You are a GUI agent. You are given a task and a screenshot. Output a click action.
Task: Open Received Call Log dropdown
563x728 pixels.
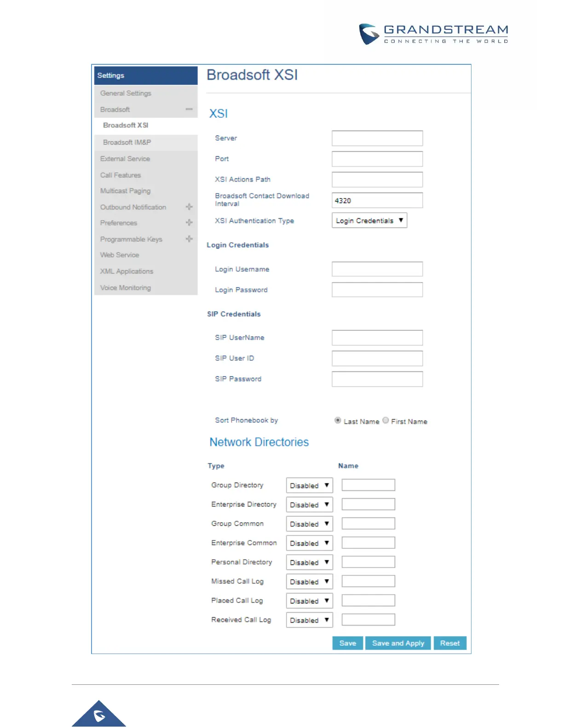pyautogui.click(x=310, y=620)
